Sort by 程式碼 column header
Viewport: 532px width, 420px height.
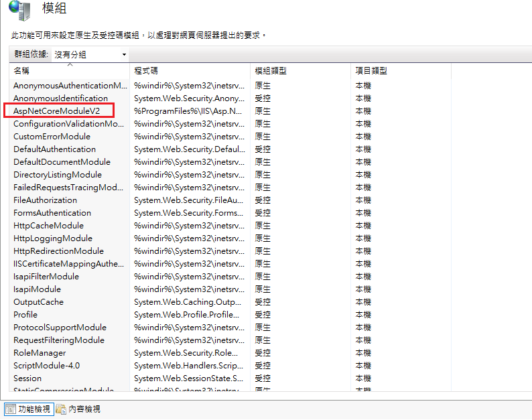point(146,70)
